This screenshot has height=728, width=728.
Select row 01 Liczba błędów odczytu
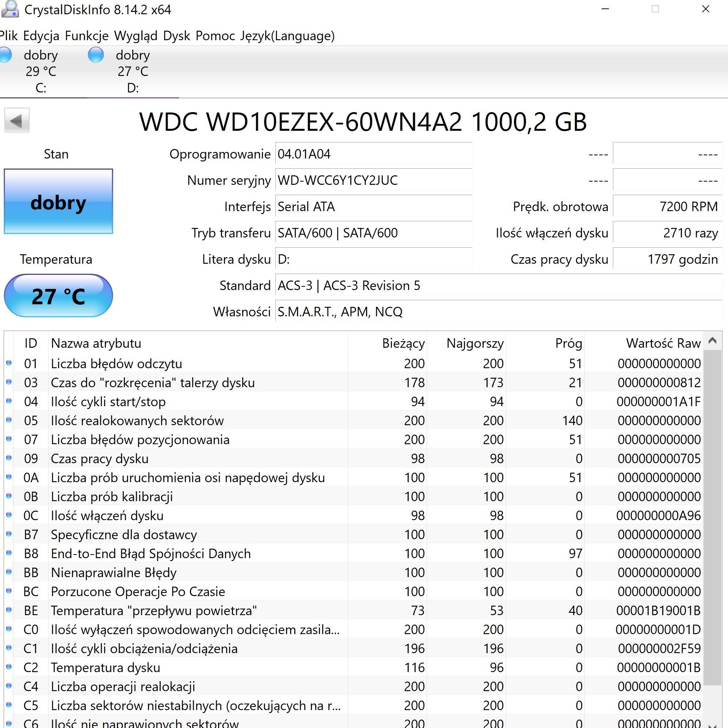point(354,363)
